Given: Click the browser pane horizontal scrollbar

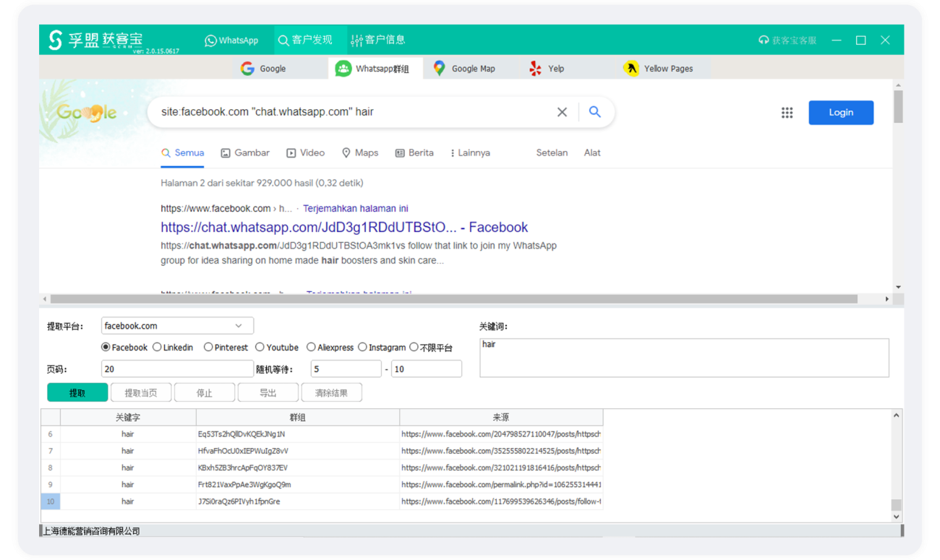Looking at the screenshot, I should pos(454,298).
